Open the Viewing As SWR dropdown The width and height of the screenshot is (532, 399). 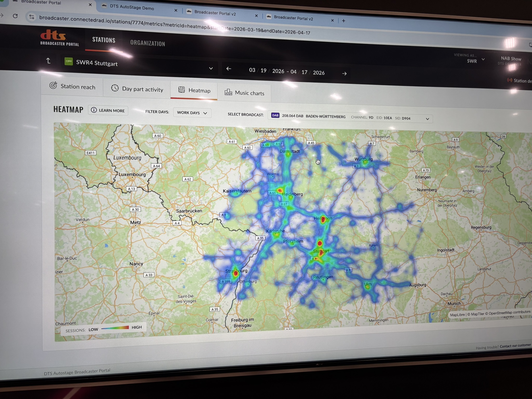(483, 59)
